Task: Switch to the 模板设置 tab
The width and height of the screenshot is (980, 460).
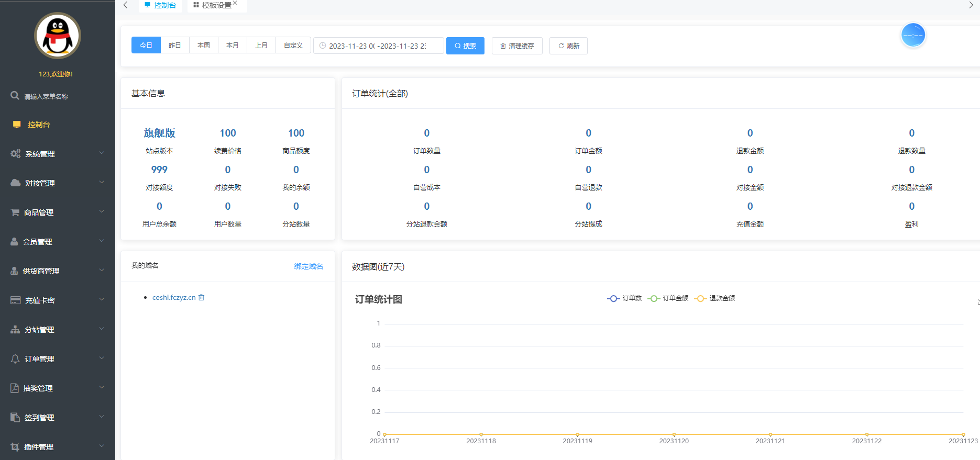Action: click(216, 5)
